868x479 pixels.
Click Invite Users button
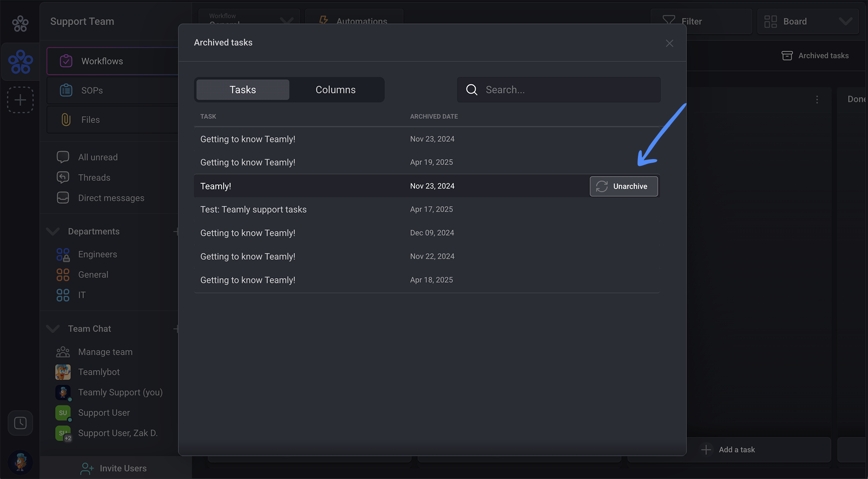pos(113,469)
